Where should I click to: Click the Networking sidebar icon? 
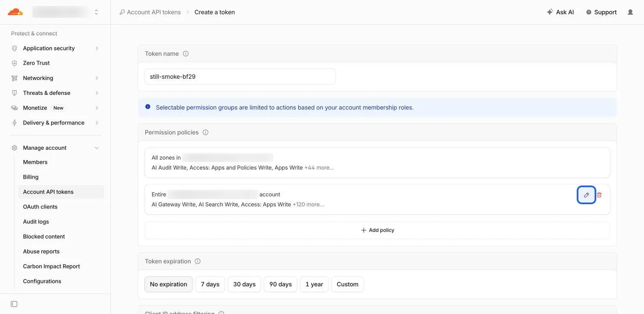[14, 78]
